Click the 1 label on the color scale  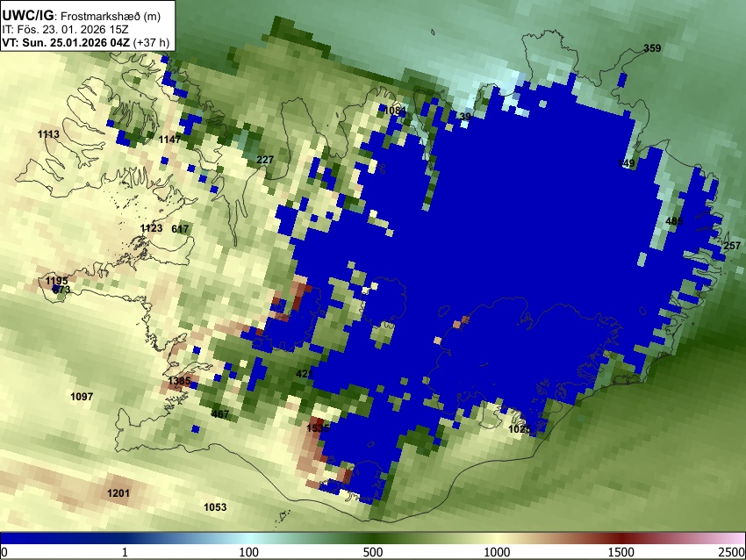(125, 552)
